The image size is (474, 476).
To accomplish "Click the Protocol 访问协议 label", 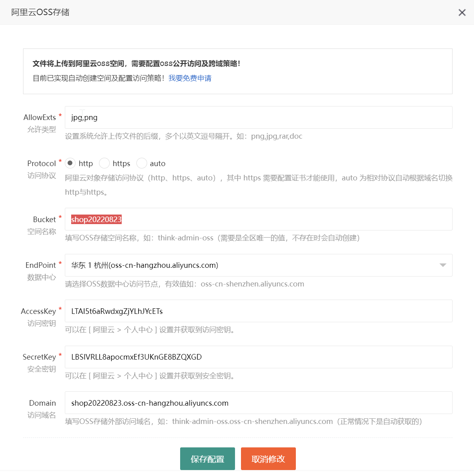I will tap(42, 169).
